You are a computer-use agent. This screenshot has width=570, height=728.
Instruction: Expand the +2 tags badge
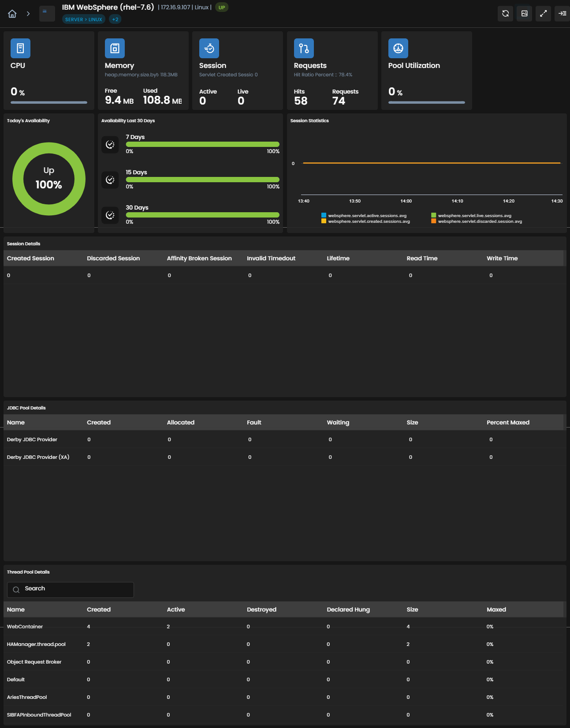115,19
